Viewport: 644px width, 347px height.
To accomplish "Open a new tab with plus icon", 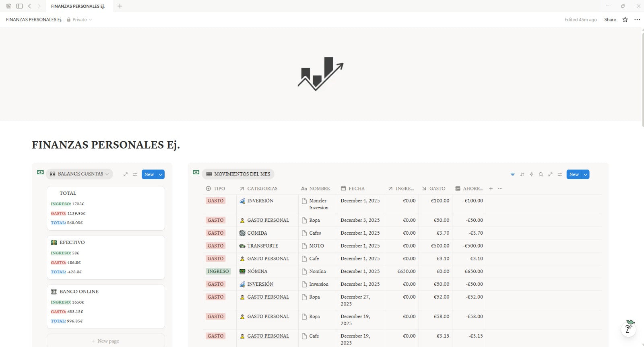I will coord(120,6).
